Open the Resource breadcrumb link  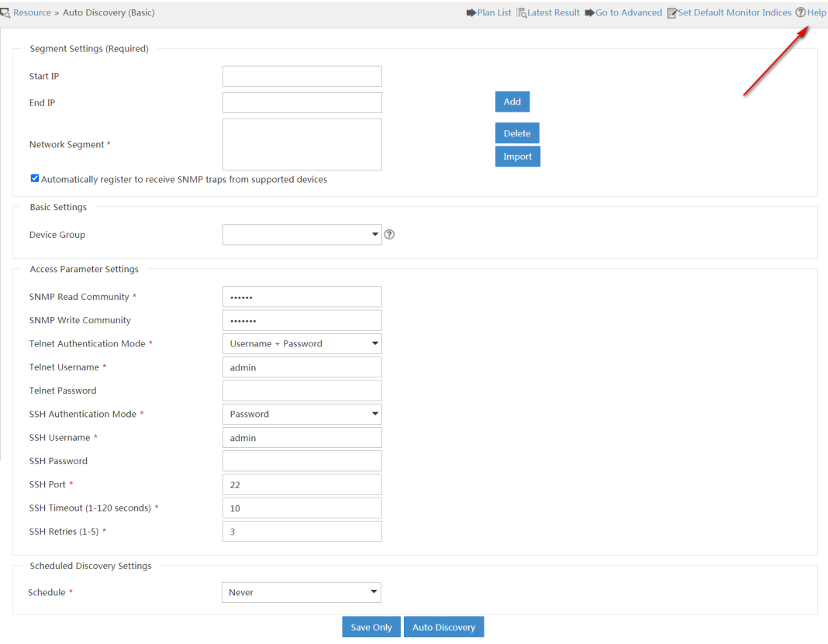tap(32, 13)
